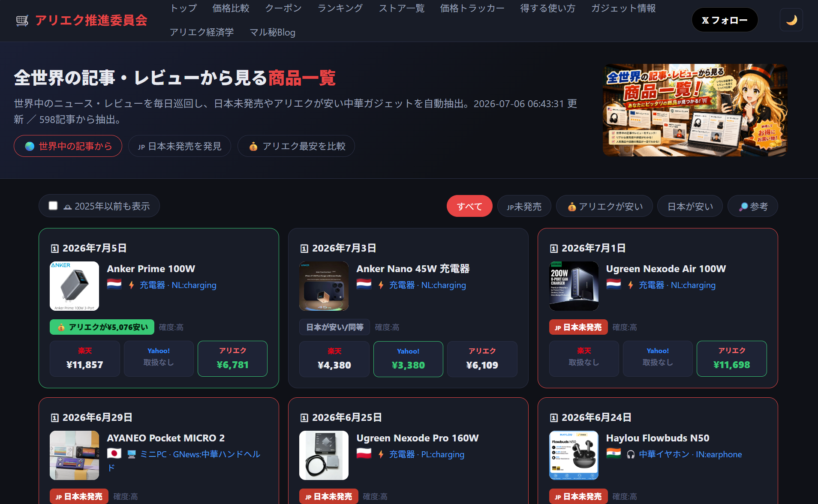Click Poland flag on Nexode Pro card
The width and height of the screenshot is (818, 504).
click(x=364, y=454)
